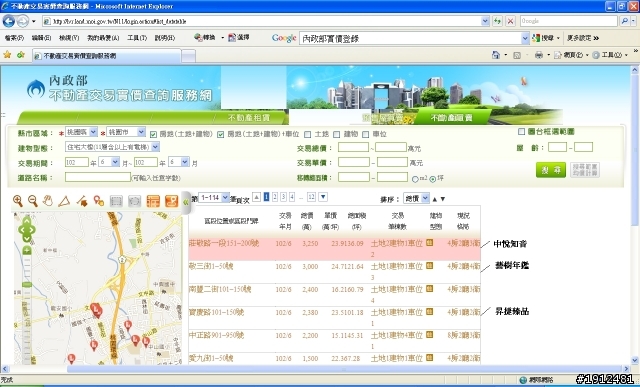Open the Favorites star icon

coord(7,55)
